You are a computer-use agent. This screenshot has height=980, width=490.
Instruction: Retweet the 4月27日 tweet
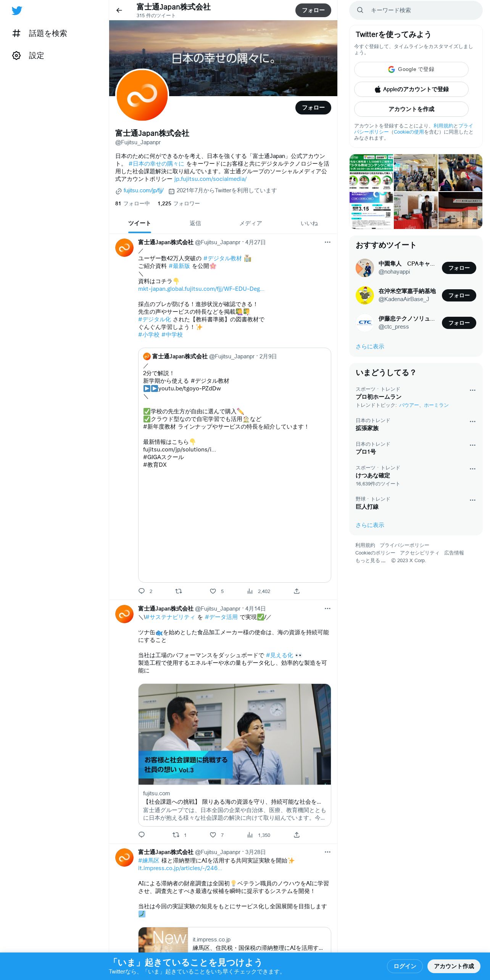tap(178, 591)
